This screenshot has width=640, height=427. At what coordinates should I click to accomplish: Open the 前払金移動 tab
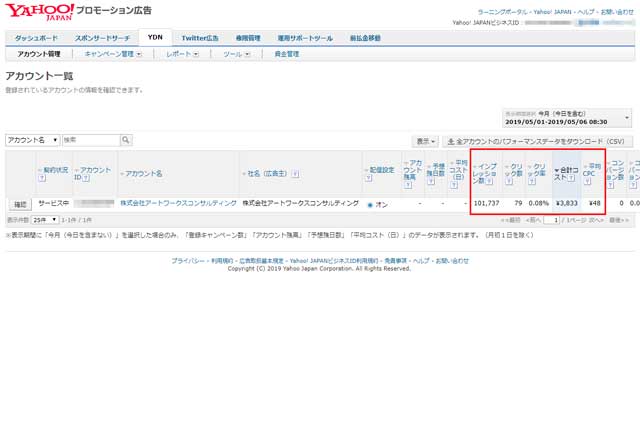pyautogui.click(x=365, y=38)
